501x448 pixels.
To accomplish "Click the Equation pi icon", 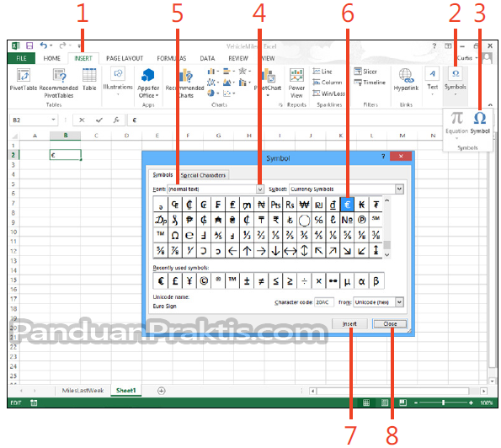I will click(x=457, y=118).
